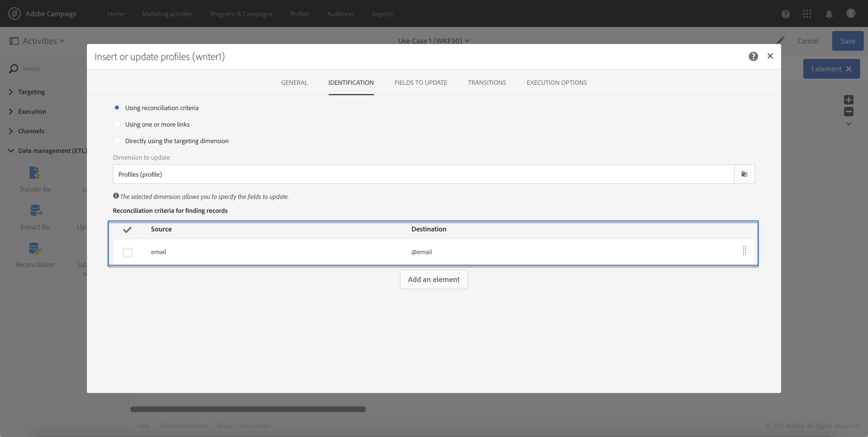Click the info icon below dimension field

pos(116,196)
